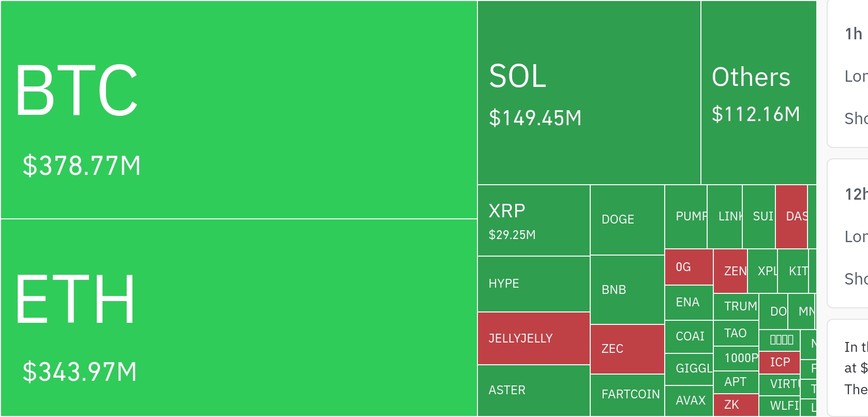The width and height of the screenshot is (868, 417).
Task: Select the ENA tile
Action: tap(689, 303)
